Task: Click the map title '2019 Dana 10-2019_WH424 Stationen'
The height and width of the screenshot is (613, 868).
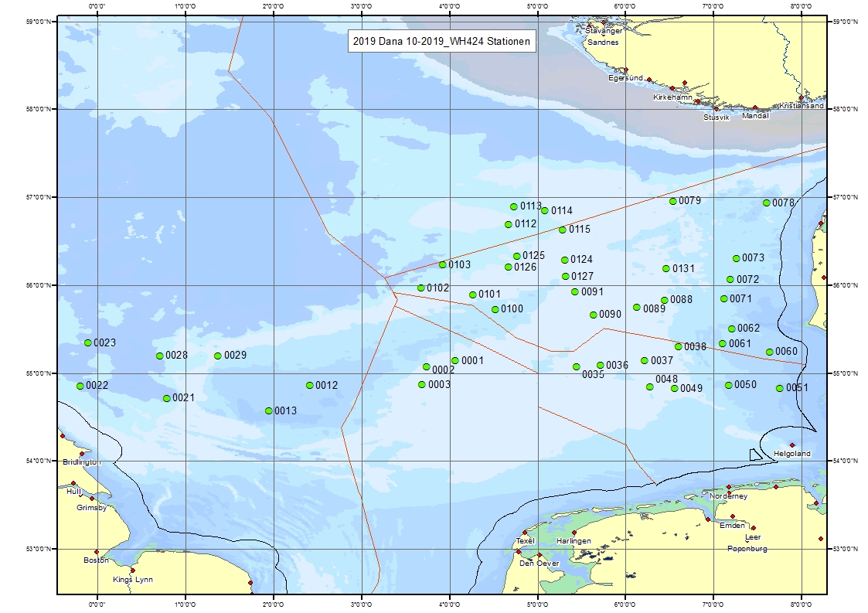Action: tap(441, 43)
